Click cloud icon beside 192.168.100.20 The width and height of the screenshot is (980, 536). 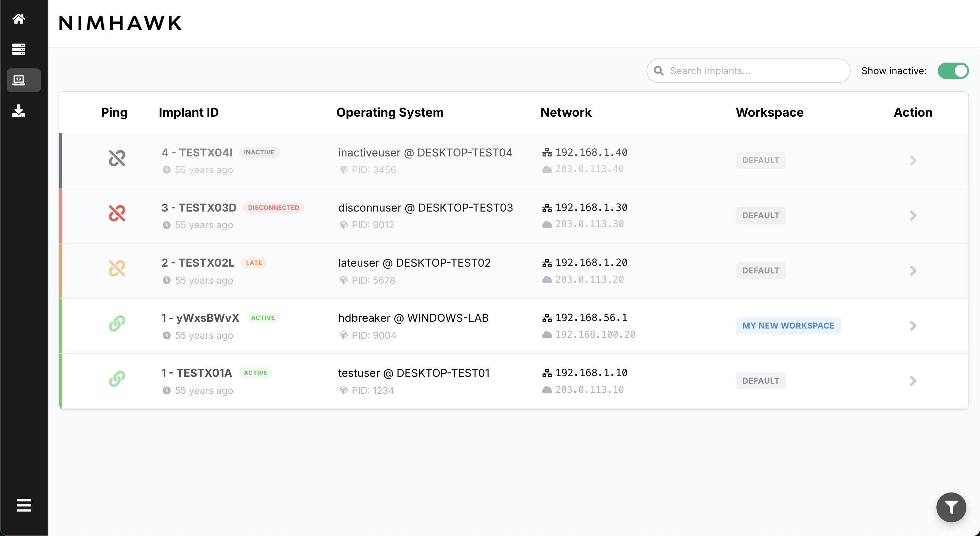point(547,335)
